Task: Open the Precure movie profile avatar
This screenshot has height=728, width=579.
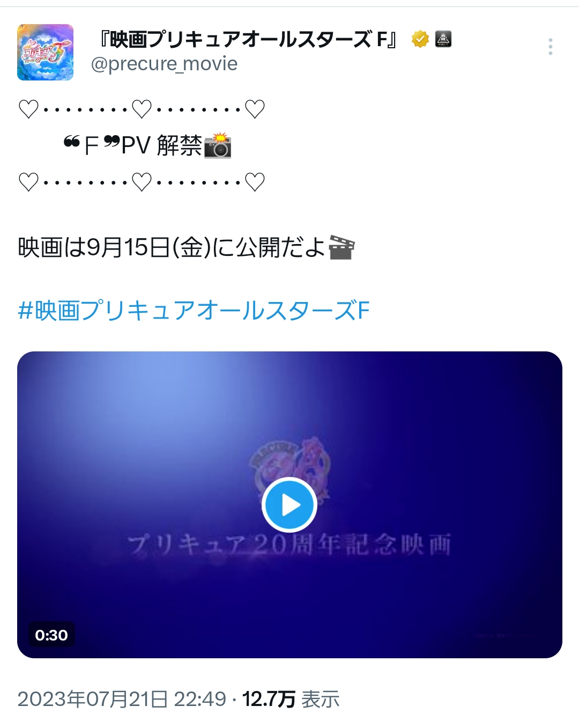Action: pos(45,52)
